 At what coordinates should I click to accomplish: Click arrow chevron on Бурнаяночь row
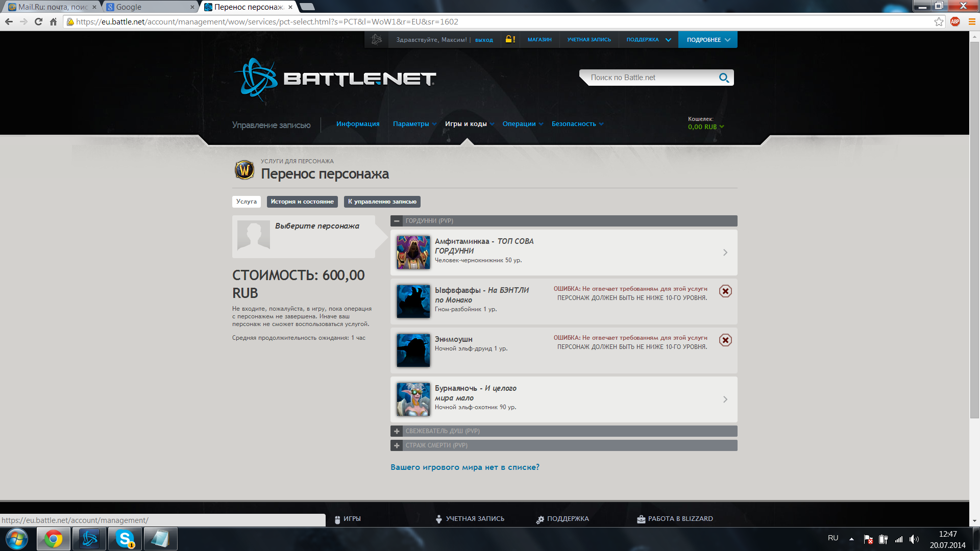pos(725,399)
